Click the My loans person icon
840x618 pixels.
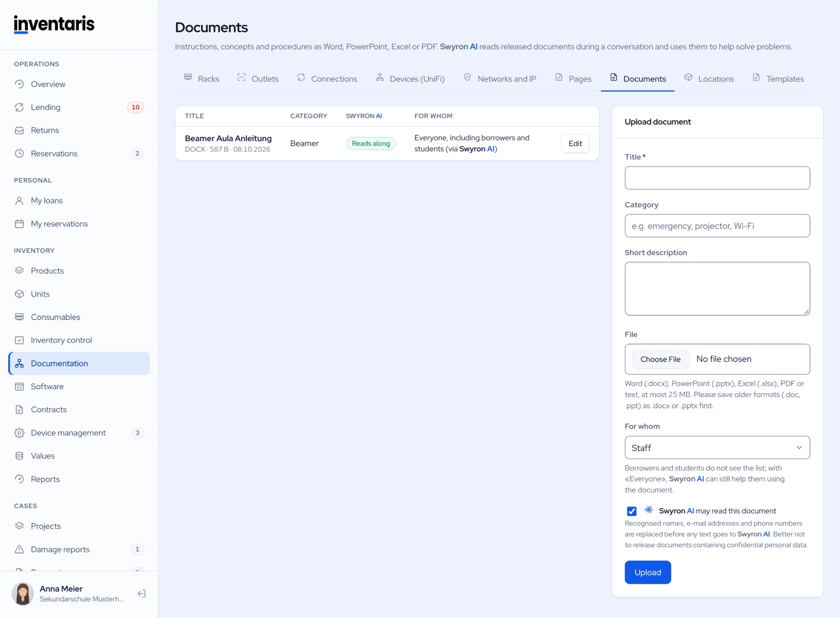pyautogui.click(x=19, y=201)
